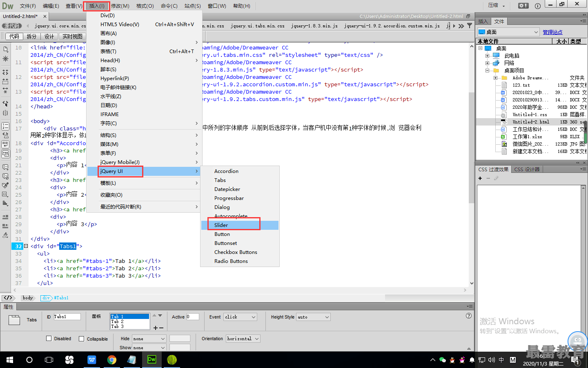The width and height of the screenshot is (588, 368).
Task: Expand the 网络 tree node
Action: [x=487, y=63]
